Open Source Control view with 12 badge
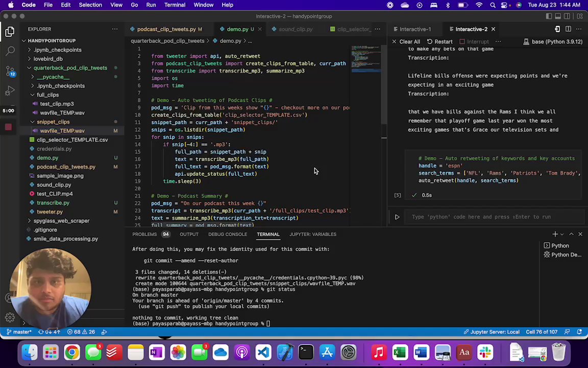588x368 pixels. click(x=10, y=71)
